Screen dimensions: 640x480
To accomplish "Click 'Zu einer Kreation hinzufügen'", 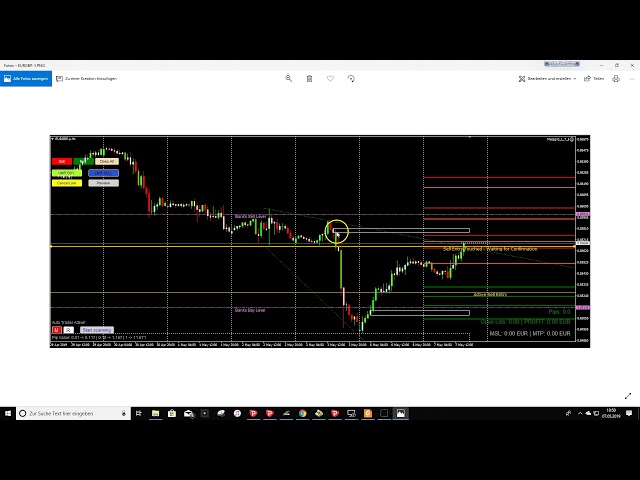I will tap(87, 78).
